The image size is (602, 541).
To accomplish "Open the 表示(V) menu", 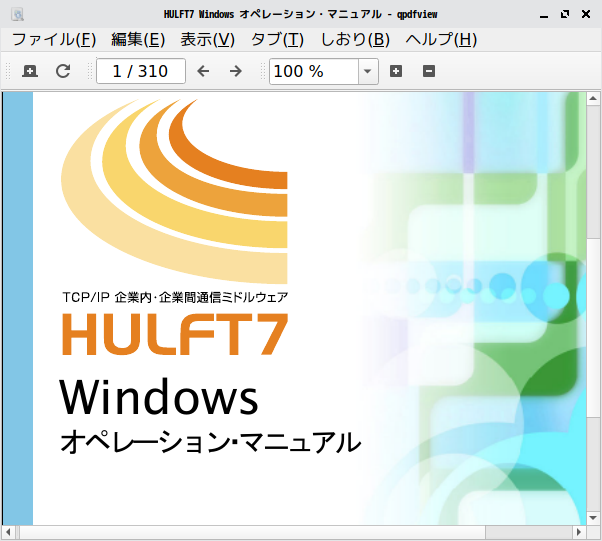I will pyautogui.click(x=208, y=40).
